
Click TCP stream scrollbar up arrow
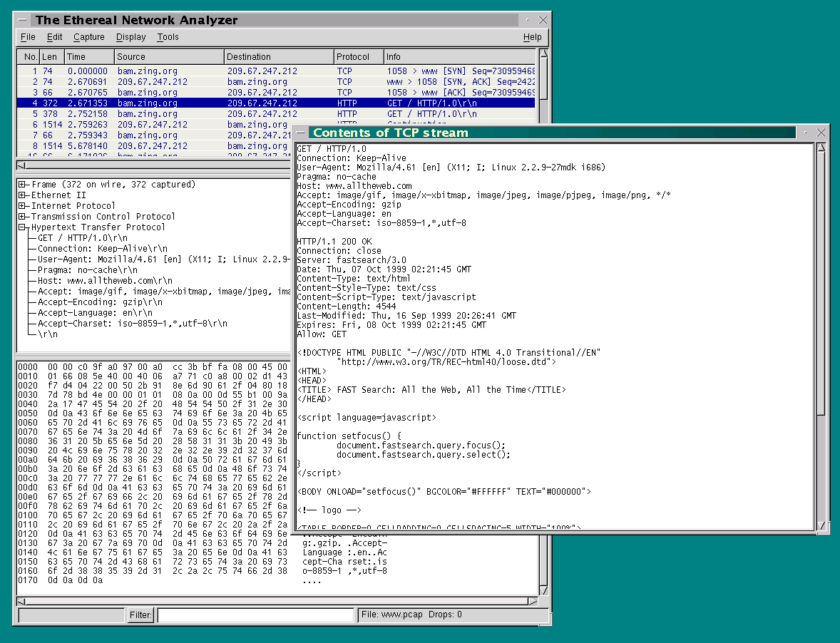pyautogui.click(x=822, y=148)
